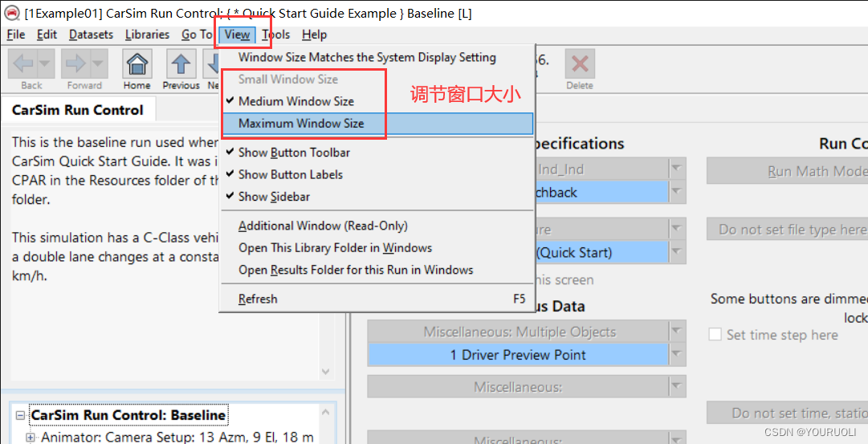Click the CarSim app icon in title bar
Viewport: 868px width, 444px height.
point(11,13)
